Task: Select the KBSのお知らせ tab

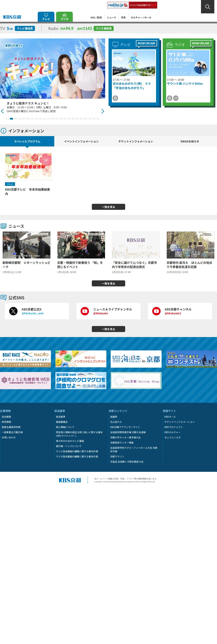Action: tap(190, 141)
